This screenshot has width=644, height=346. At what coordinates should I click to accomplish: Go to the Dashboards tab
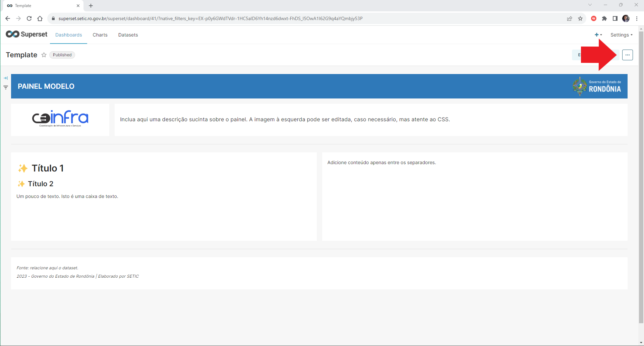tap(69, 35)
